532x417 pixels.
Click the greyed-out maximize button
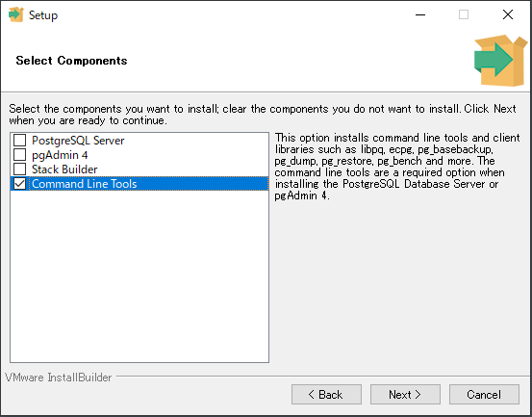point(464,14)
